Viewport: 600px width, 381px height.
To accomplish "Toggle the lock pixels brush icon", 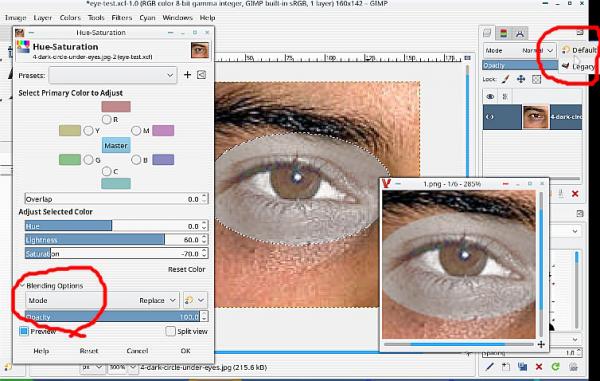I will pos(505,79).
